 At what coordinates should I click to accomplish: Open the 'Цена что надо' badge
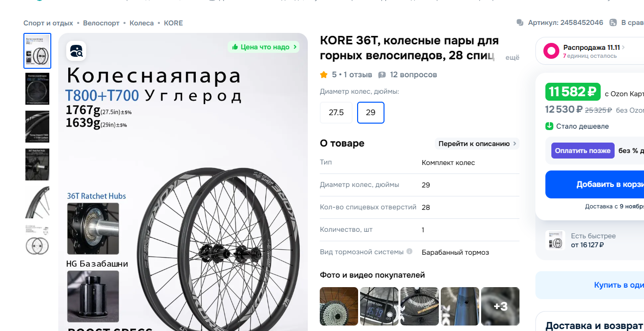pos(263,47)
